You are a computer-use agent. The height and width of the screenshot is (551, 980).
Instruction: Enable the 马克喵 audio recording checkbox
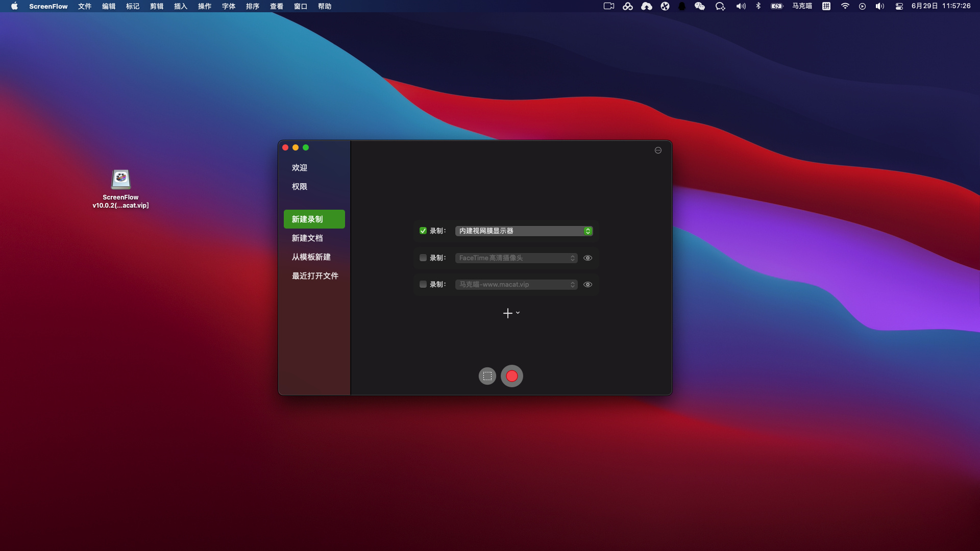point(423,285)
